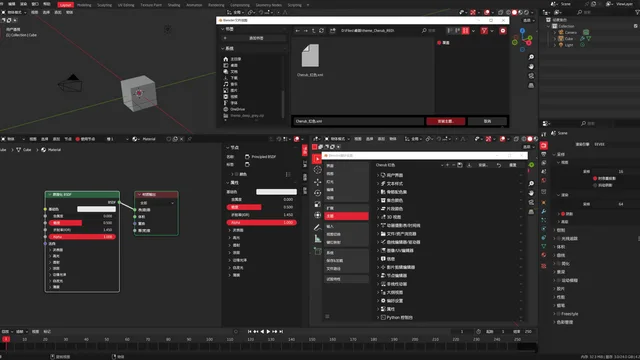Click the refresh icon in file browser
The height and width of the screenshot is (360, 640).
[321, 31]
